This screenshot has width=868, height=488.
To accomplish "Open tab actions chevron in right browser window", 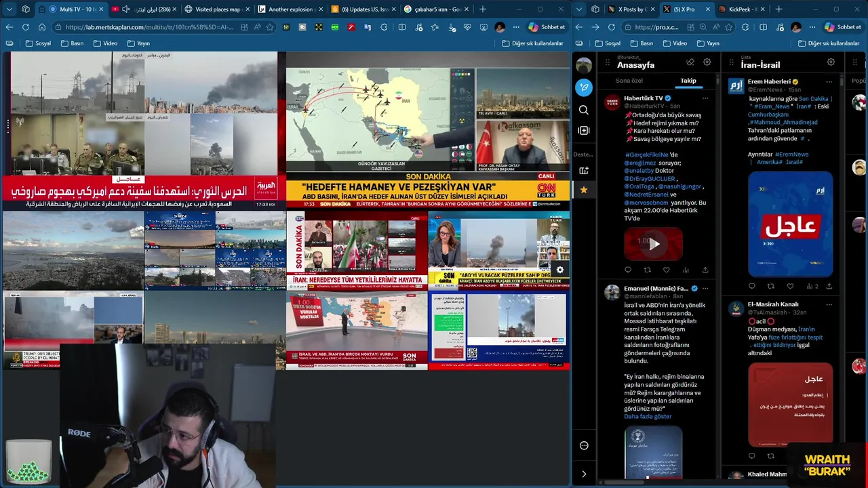I will point(580,9).
